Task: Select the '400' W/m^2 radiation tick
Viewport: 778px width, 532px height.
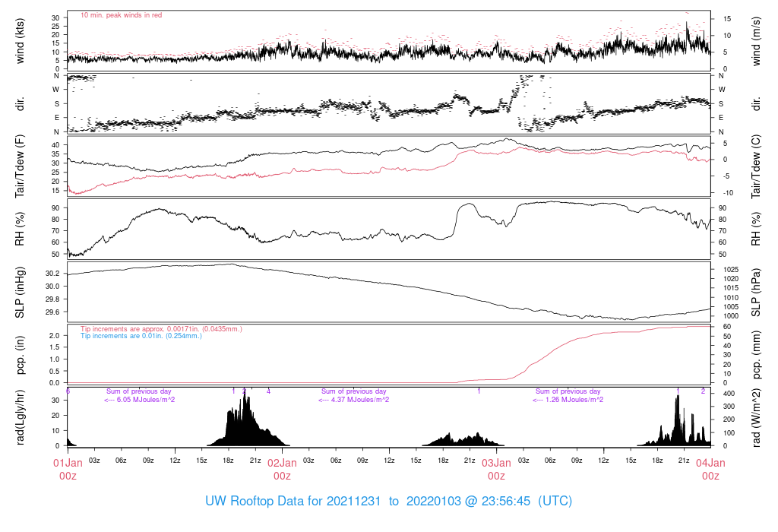Action: [x=729, y=394]
